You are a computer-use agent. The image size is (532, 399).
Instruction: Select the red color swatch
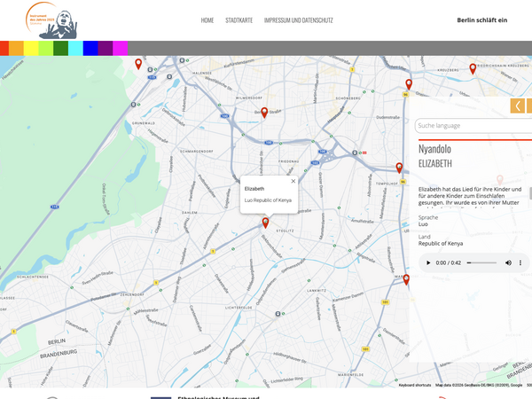click(x=4, y=48)
